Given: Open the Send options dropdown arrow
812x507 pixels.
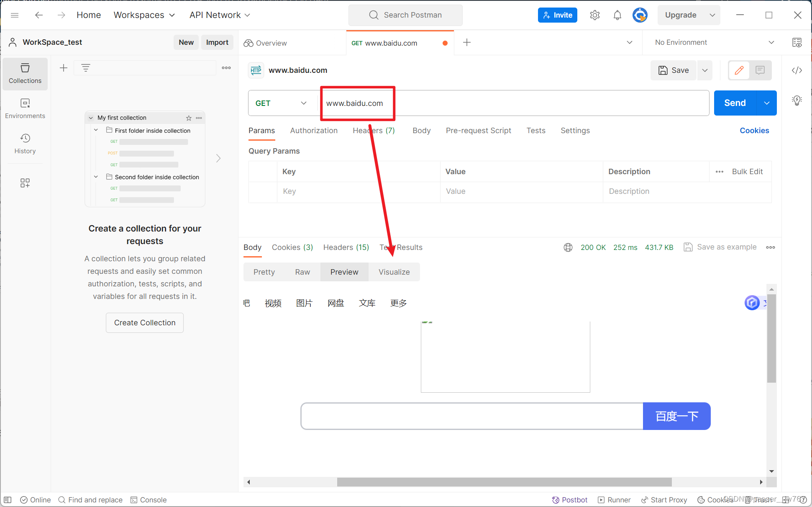Looking at the screenshot, I should tap(766, 103).
